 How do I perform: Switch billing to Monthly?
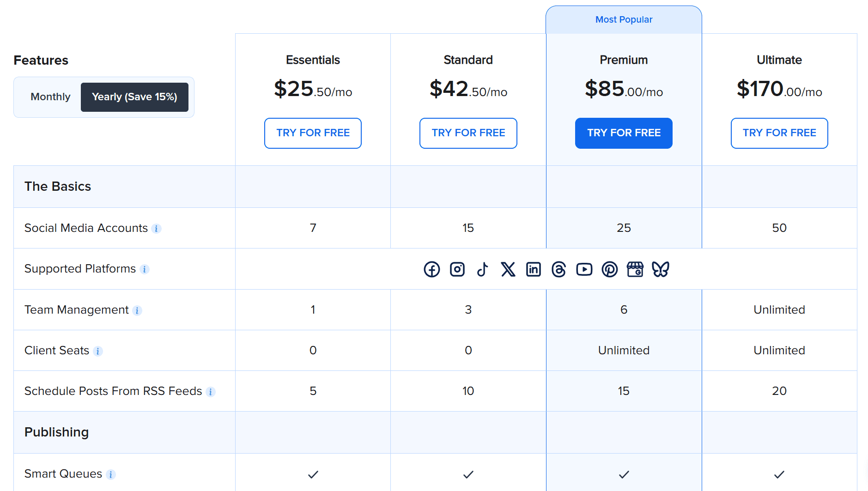50,97
